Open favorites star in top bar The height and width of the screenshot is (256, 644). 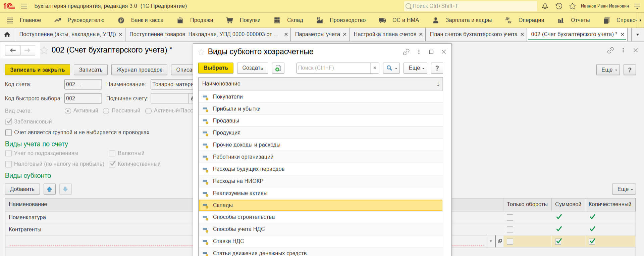click(x=573, y=6)
